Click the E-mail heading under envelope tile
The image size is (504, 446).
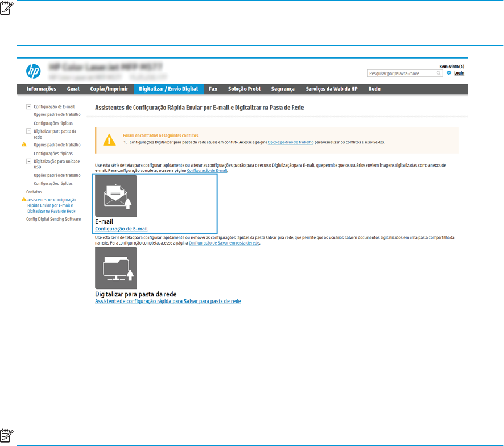(104, 221)
